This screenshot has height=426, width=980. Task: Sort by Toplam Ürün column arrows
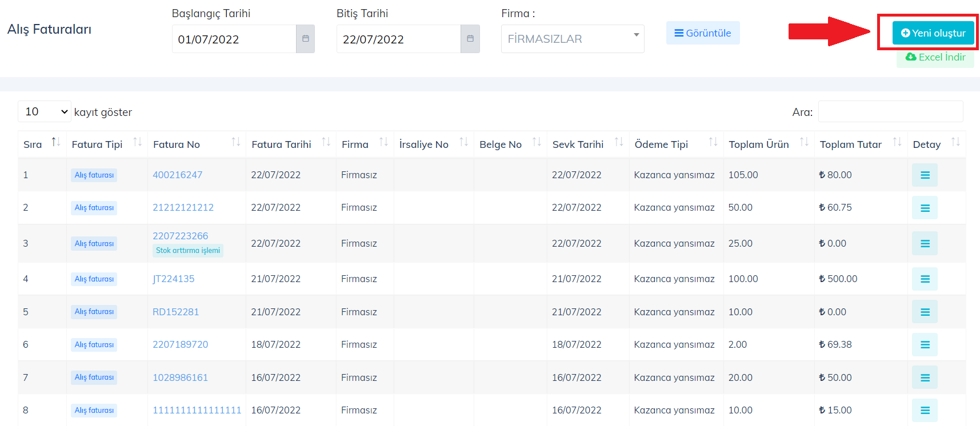(x=804, y=142)
